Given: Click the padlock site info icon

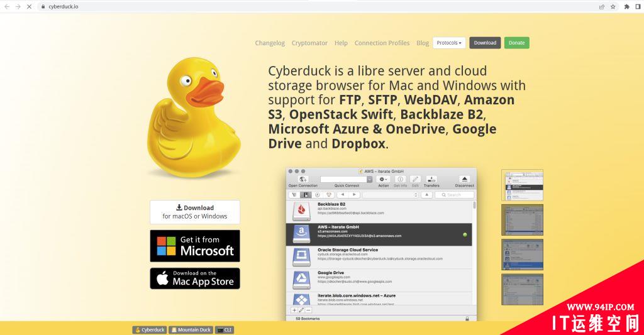Looking at the screenshot, I should (x=43, y=6).
